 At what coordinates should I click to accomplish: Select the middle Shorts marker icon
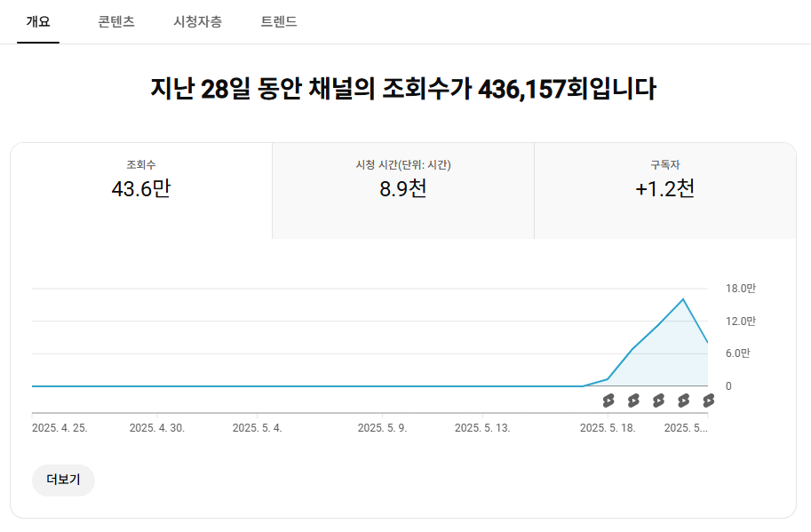[x=658, y=401]
